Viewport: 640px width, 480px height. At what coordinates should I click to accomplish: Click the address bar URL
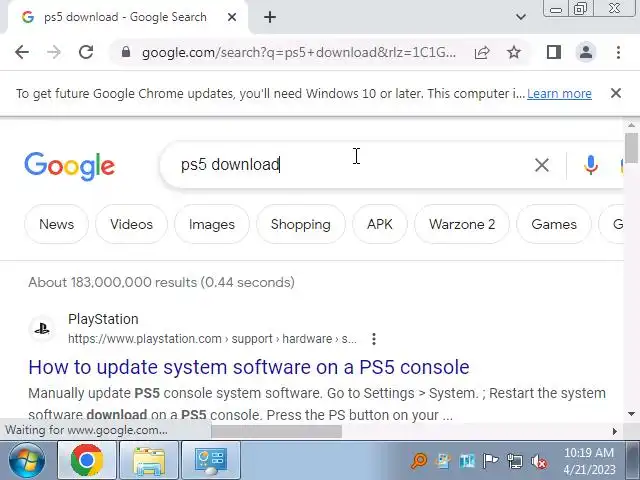(299, 52)
